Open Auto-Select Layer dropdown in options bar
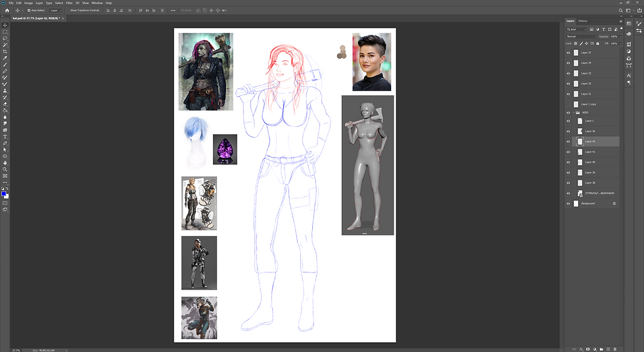Image resolution: width=644 pixels, height=352 pixels. click(x=55, y=11)
